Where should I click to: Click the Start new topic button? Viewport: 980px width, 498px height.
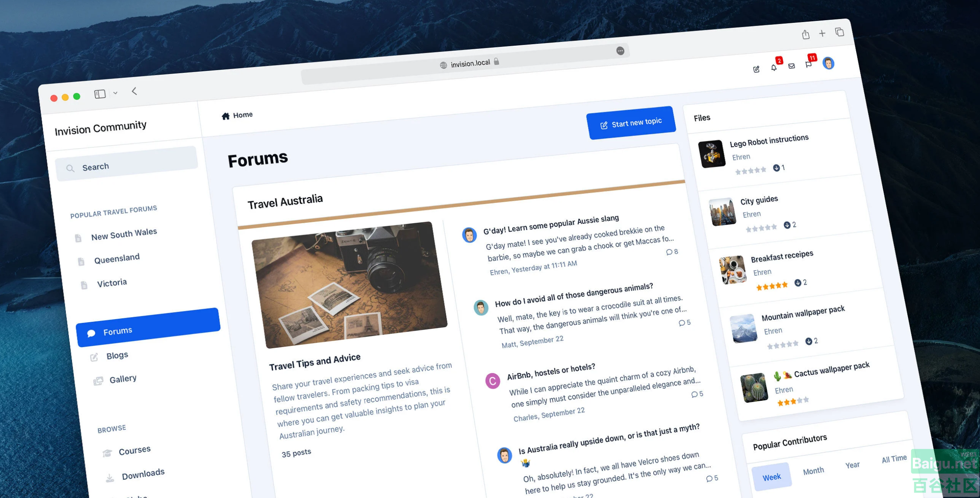(x=631, y=123)
